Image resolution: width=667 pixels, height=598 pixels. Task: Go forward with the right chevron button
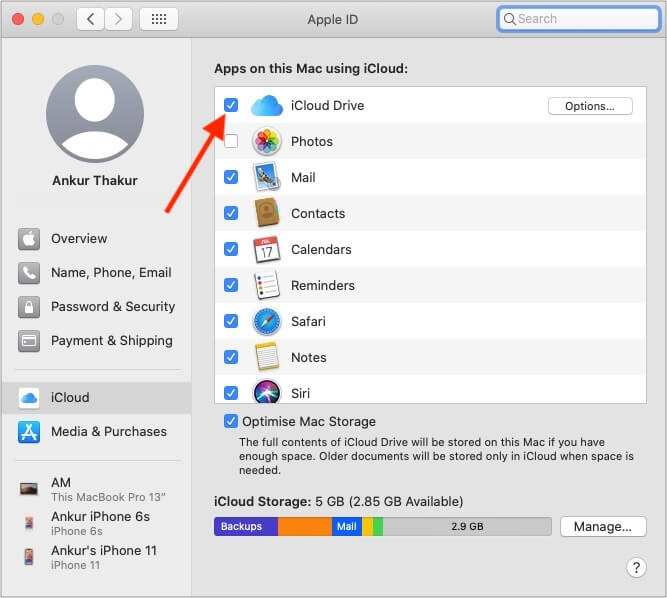(x=118, y=19)
